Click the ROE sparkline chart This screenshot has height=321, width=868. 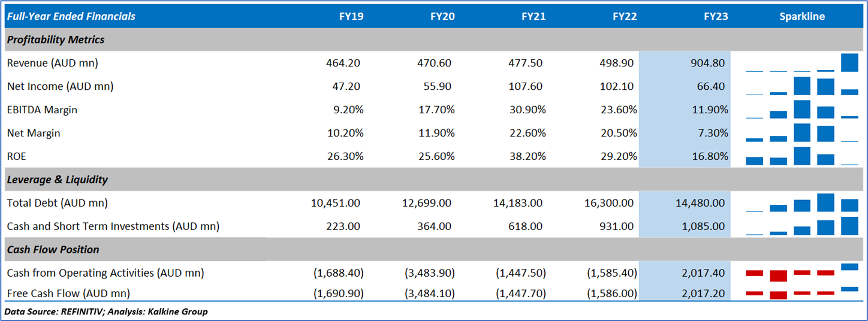pos(802,156)
